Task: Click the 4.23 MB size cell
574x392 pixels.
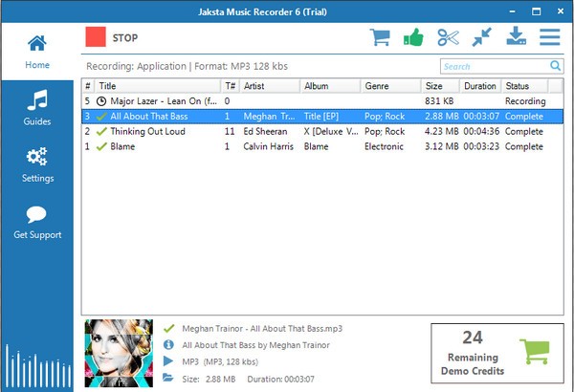Action: (441, 131)
